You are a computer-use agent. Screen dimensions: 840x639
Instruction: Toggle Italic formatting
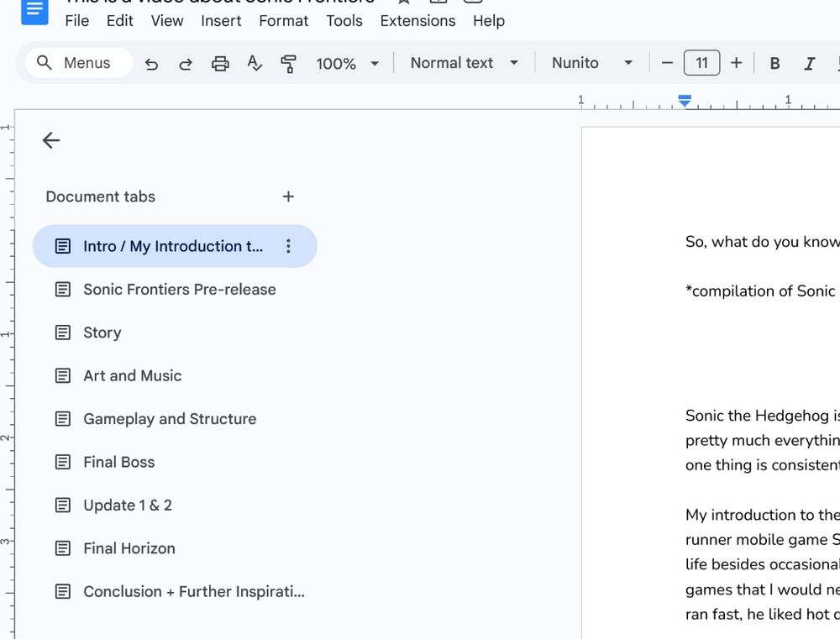point(810,64)
